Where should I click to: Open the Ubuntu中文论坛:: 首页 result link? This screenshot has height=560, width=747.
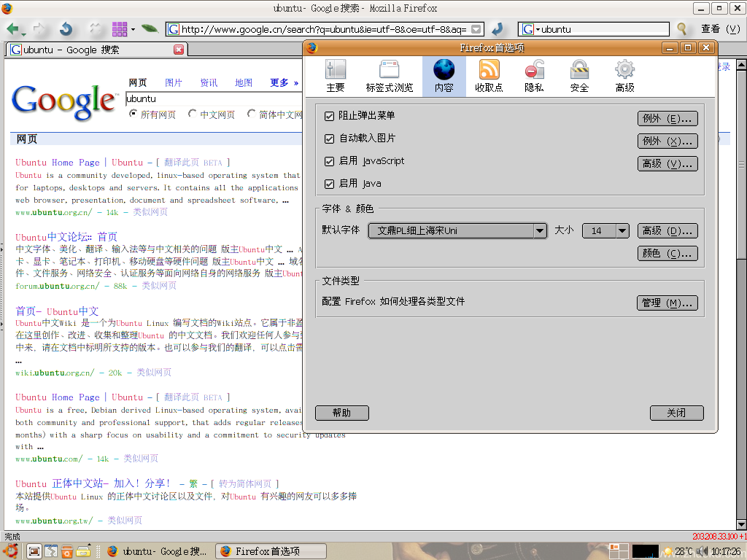point(66,237)
